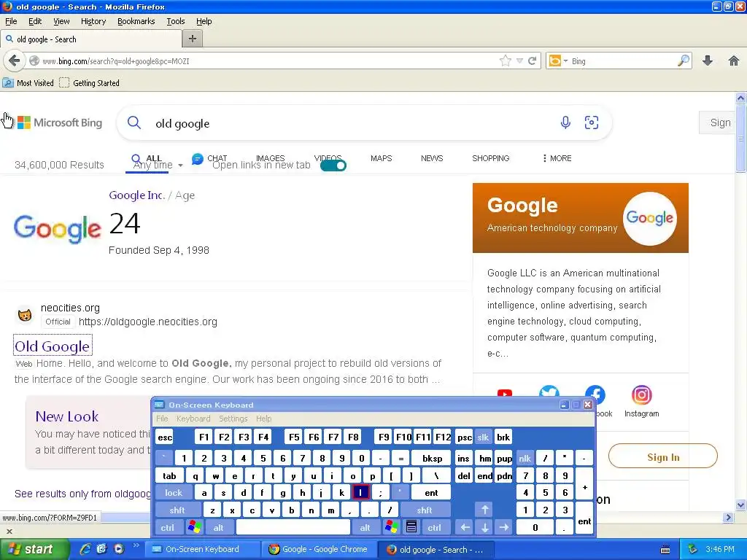Toggle the lock key on on-screen keyboard
This screenshot has height=560, width=747.
[x=174, y=492]
